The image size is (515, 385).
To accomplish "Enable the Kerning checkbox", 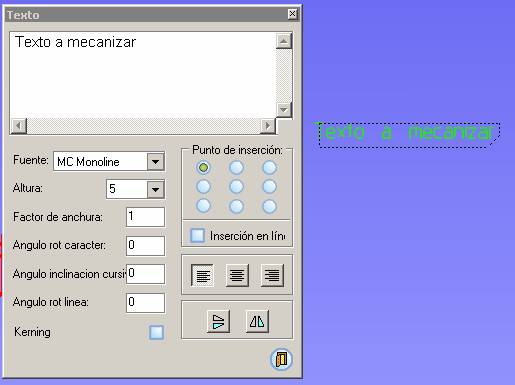I will click(x=156, y=332).
